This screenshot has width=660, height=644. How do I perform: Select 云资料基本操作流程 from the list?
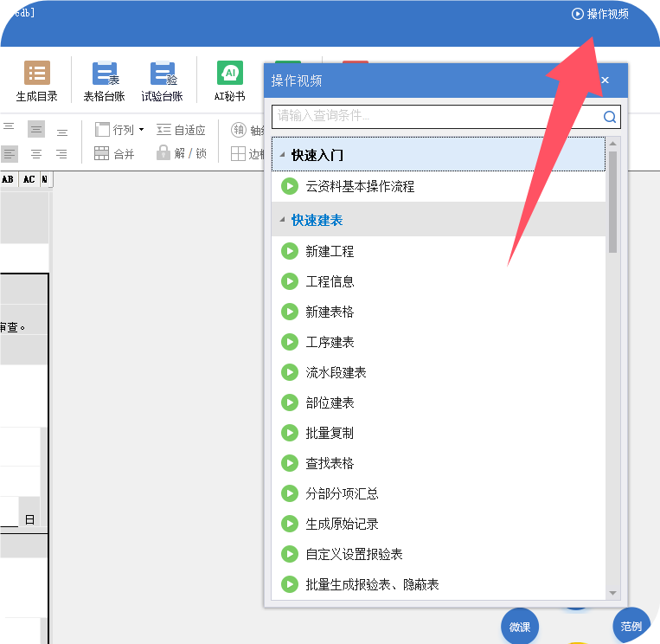coord(359,186)
